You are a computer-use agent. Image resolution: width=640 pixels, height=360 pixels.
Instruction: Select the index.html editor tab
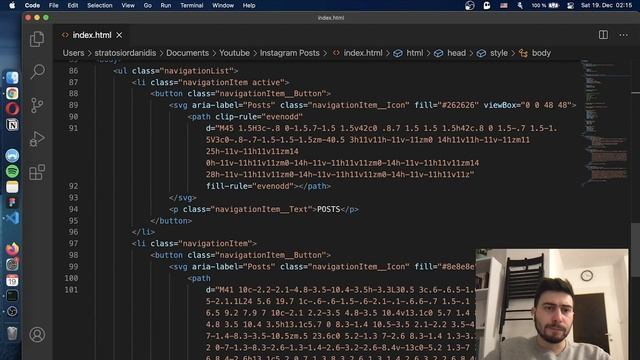tap(91, 35)
